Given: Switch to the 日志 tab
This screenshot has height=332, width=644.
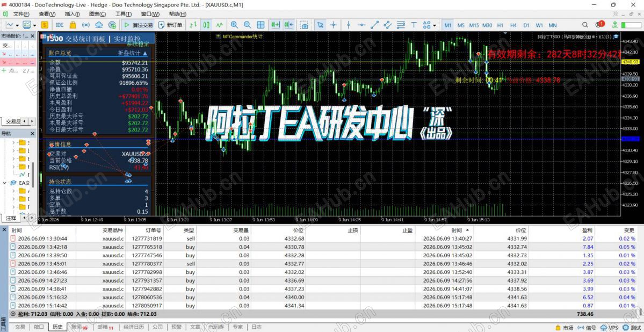Looking at the screenshot, I should tap(257, 327).
